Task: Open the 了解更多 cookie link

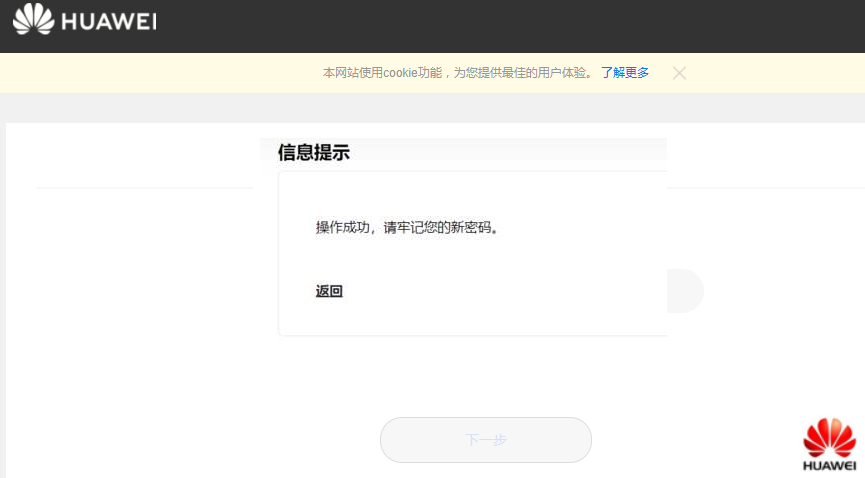Action: pyautogui.click(x=624, y=73)
